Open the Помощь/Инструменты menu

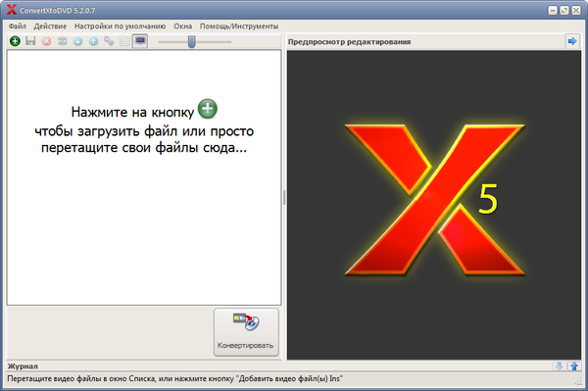[239, 26]
